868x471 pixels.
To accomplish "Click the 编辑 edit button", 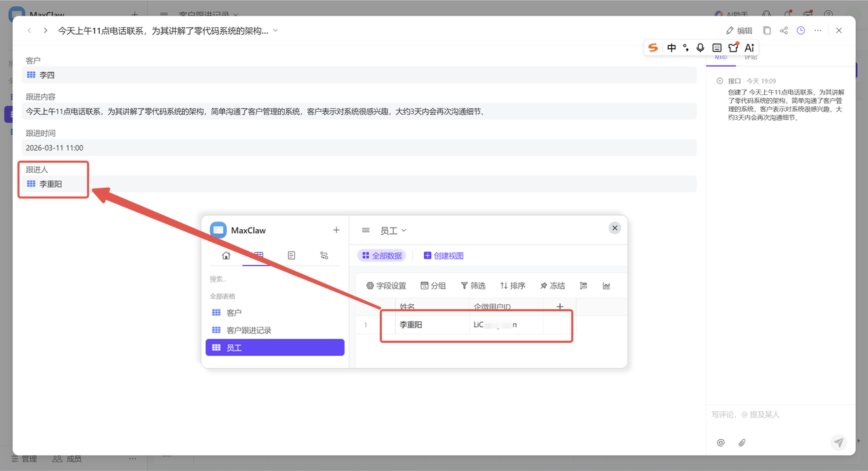I will (739, 30).
